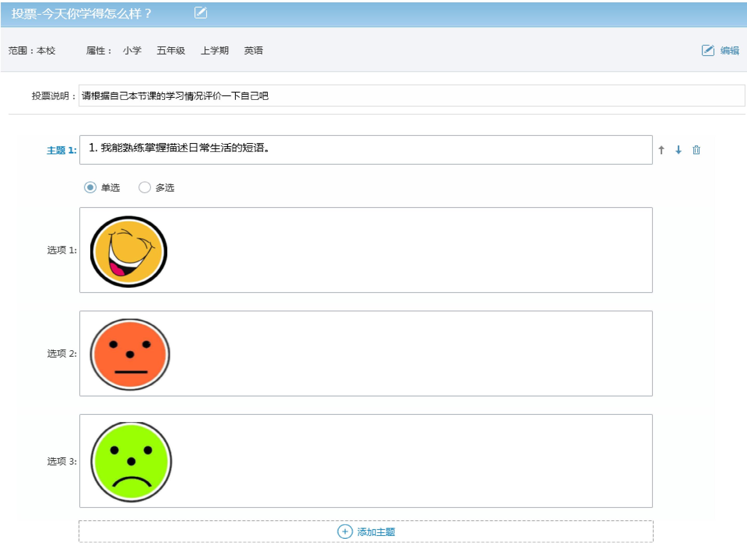This screenshot has width=747, height=560.
Task: Click the 添加主题 text link
Action: pyautogui.click(x=376, y=532)
